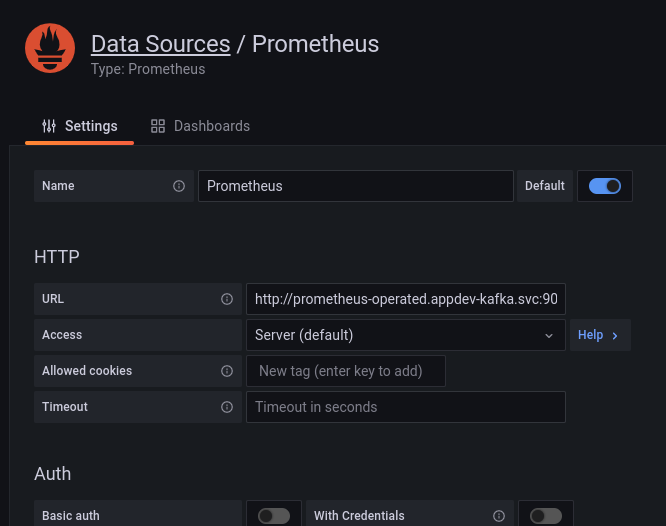Click into the Prometheus URL field

click(x=406, y=299)
